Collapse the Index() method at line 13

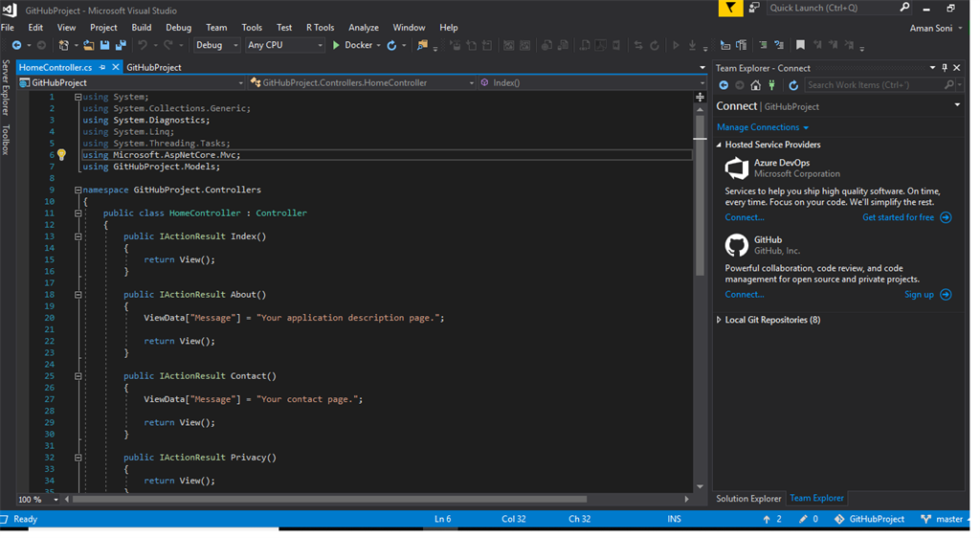coord(78,236)
